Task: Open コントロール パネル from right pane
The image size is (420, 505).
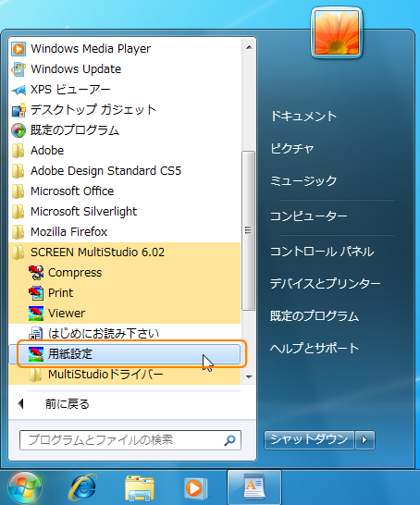Action: coord(322,252)
